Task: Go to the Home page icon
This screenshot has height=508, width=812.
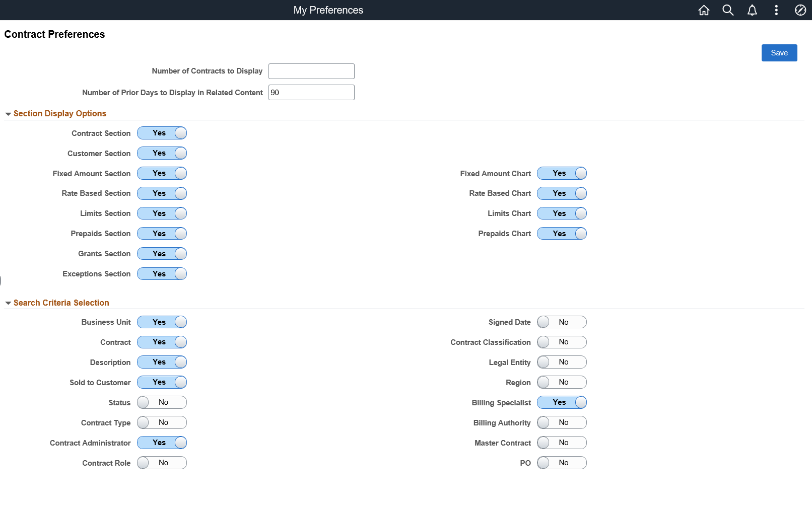Action: pos(704,10)
